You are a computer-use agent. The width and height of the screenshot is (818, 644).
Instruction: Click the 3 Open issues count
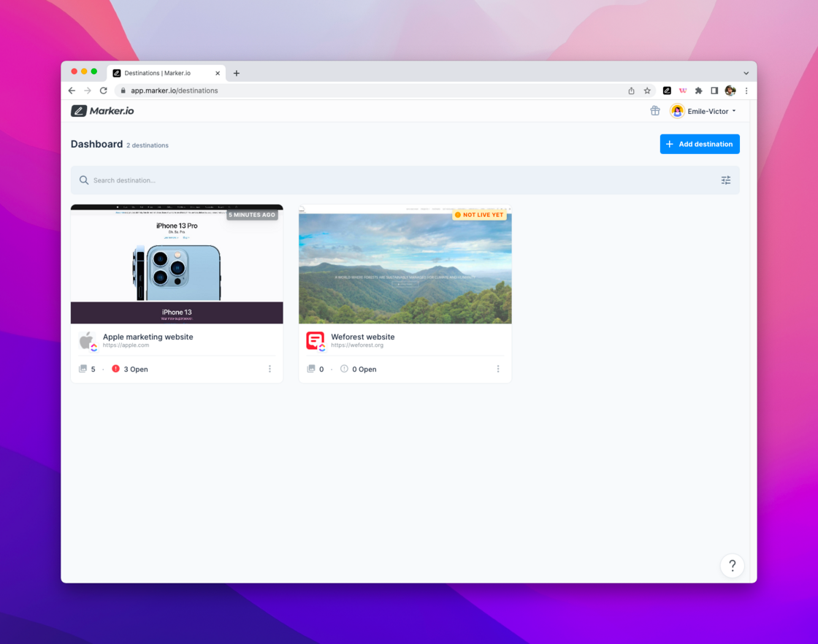136,369
